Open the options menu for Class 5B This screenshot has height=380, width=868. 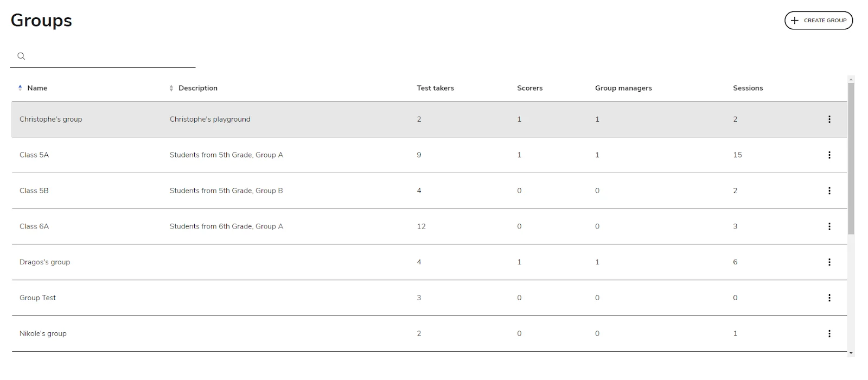[829, 191]
